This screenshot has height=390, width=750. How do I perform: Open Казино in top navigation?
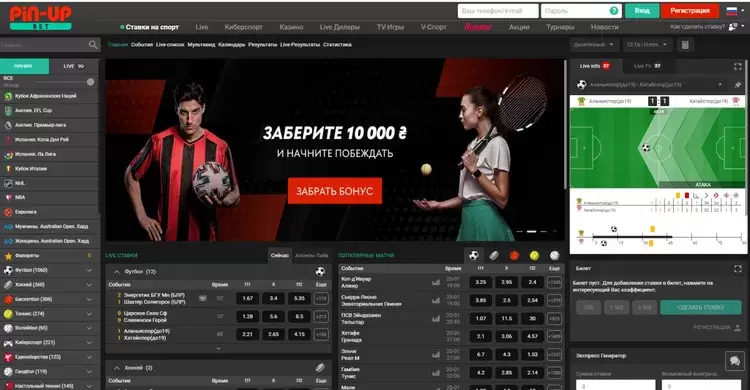[291, 27]
